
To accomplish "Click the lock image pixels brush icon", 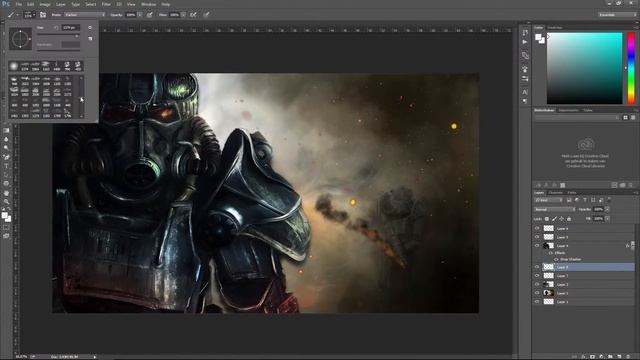I will (x=554, y=219).
